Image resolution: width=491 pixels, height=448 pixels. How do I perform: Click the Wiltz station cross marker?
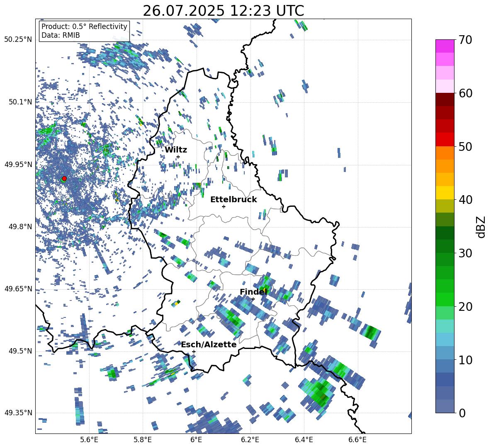[x=178, y=157]
